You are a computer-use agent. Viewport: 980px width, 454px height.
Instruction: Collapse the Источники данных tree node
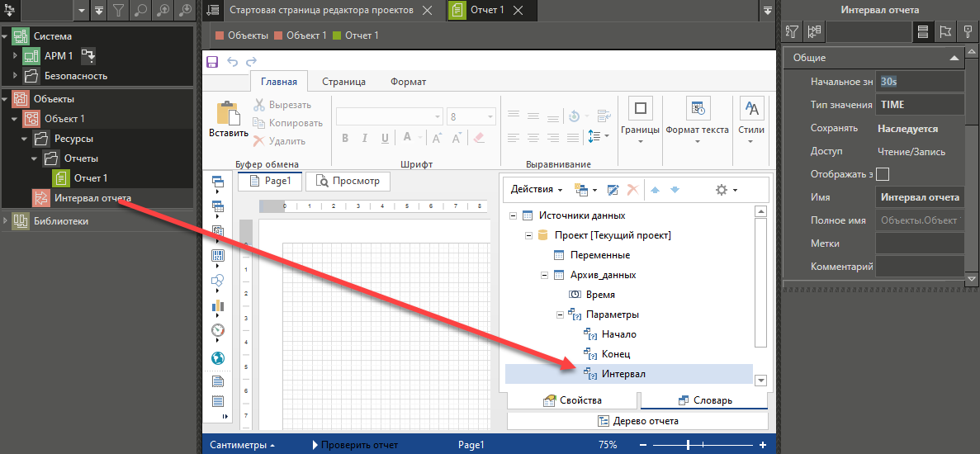pyautogui.click(x=514, y=215)
